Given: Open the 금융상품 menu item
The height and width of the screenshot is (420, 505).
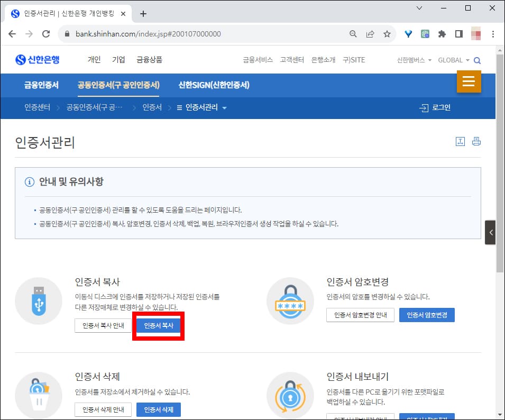Looking at the screenshot, I should [x=149, y=60].
